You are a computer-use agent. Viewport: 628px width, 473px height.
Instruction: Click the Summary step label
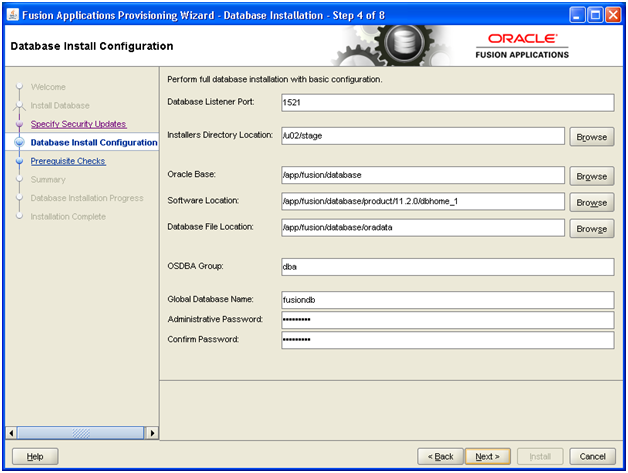[x=48, y=179]
